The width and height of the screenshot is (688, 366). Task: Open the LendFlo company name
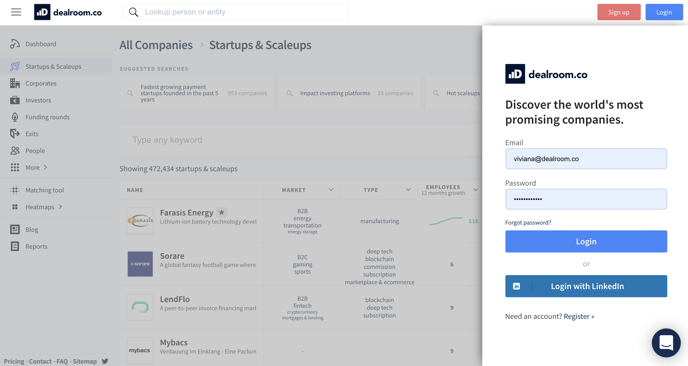[175, 299]
